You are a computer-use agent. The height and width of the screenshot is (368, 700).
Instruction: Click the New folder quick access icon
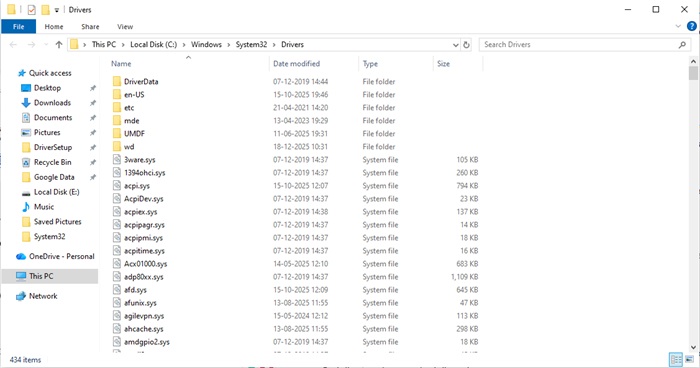(x=45, y=9)
